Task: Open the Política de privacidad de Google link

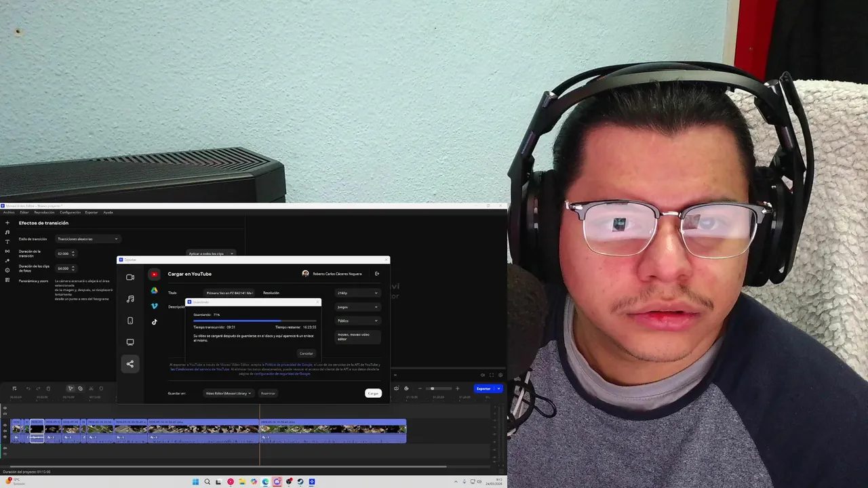Action: click(x=289, y=365)
